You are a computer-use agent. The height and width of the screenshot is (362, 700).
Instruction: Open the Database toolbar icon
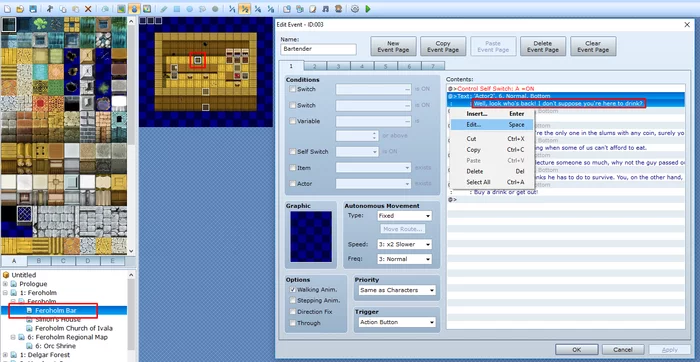click(x=287, y=8)
